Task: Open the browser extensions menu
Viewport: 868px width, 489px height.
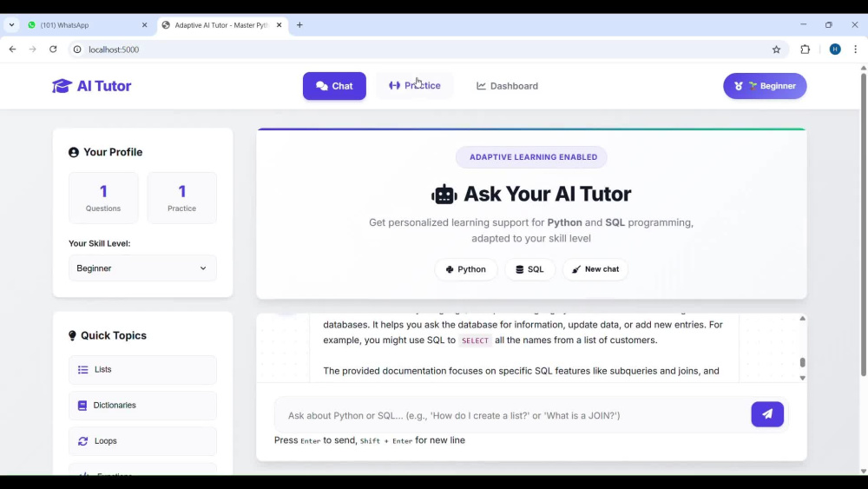Action: click(x=805, y=50)
